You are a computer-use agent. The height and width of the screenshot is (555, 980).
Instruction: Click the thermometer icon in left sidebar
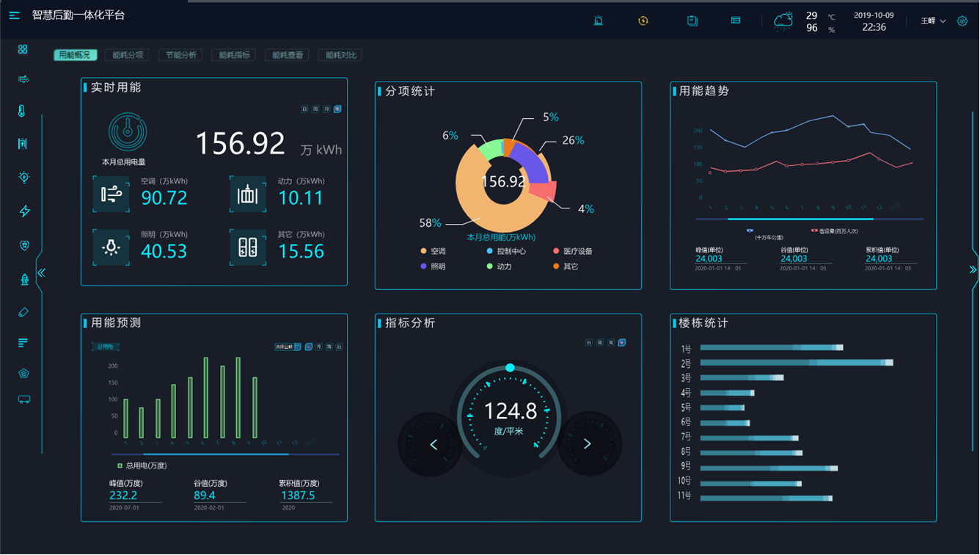(x=22, y=112)
